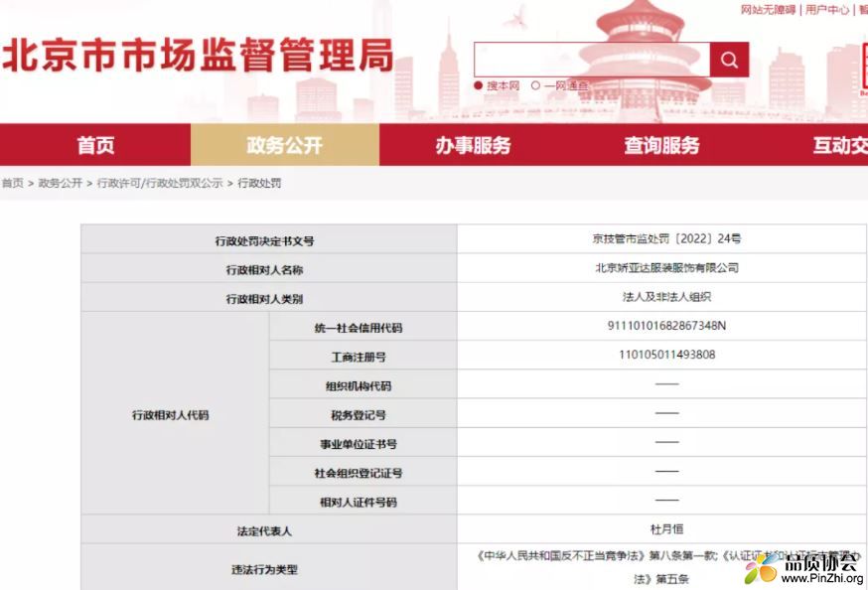Select legal representative name 杜月恒
The width and height of the screenshot is (868, 590).
[666, 529]
